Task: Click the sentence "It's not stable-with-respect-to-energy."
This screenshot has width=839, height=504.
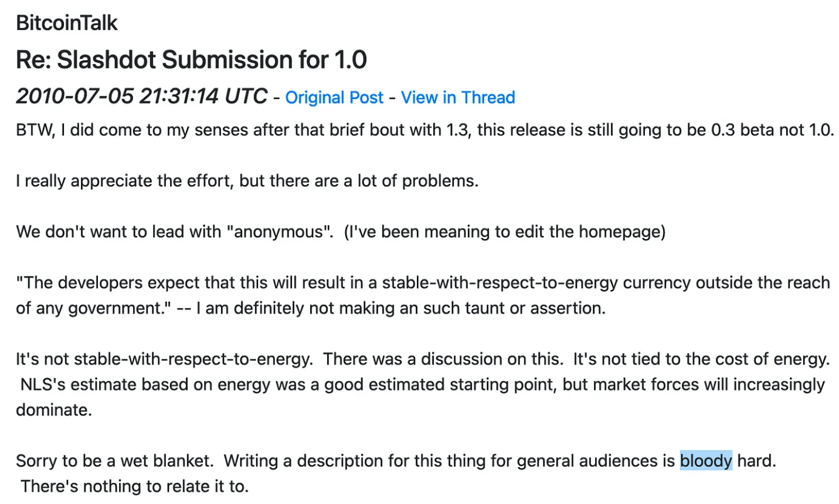Action: tap(164, 359)
